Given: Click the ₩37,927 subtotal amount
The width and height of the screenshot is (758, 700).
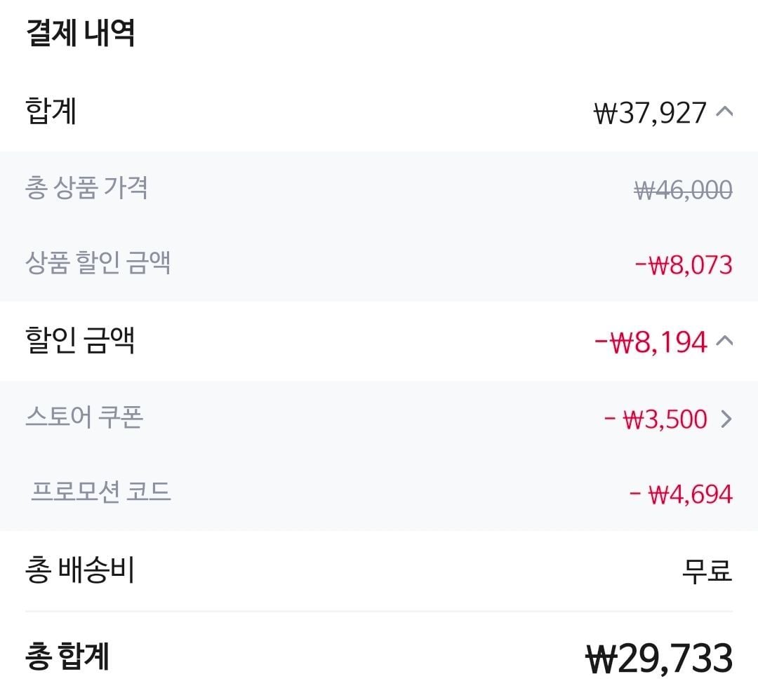Looking at the screenshot, I should (x=650, y=112).
